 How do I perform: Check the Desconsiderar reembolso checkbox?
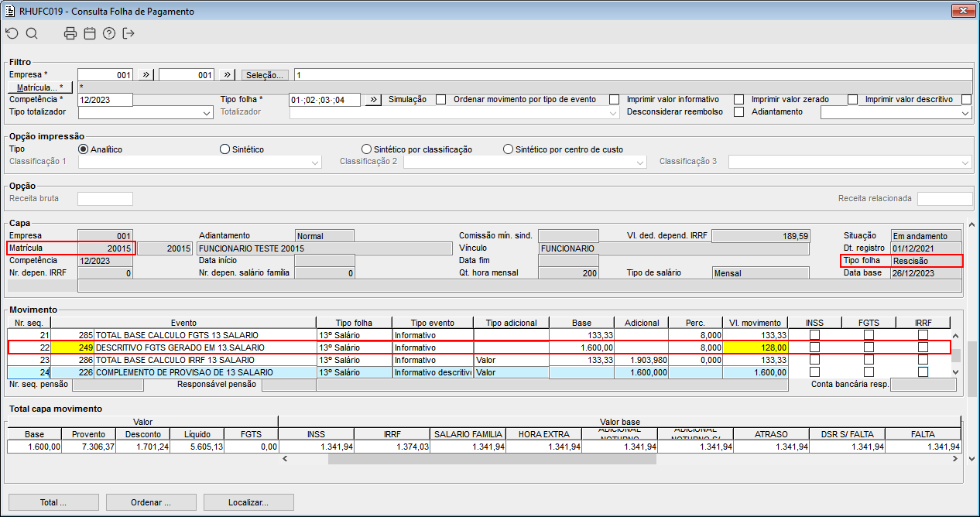coord(738,111)
